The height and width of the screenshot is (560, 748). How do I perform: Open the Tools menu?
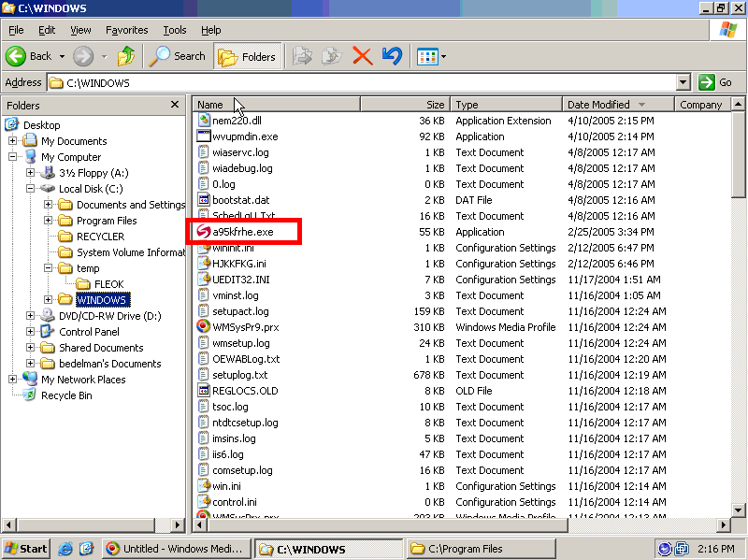click(x=174, y=30)
